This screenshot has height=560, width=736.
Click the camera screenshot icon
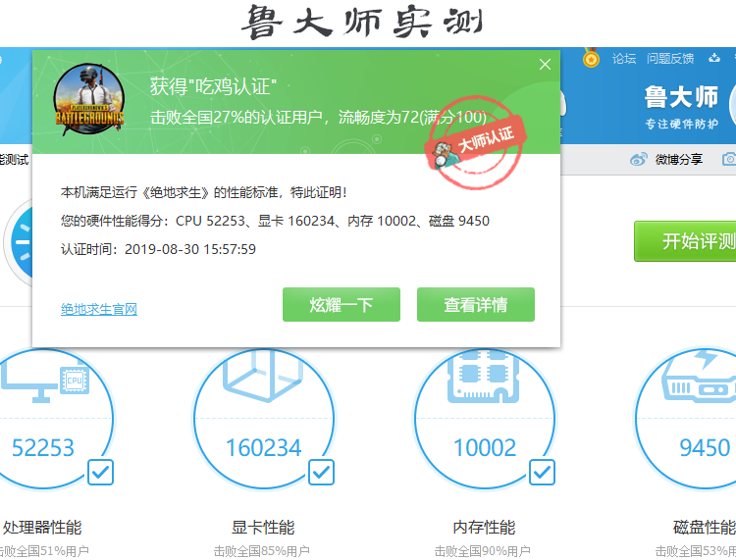[x=729, y=159]
